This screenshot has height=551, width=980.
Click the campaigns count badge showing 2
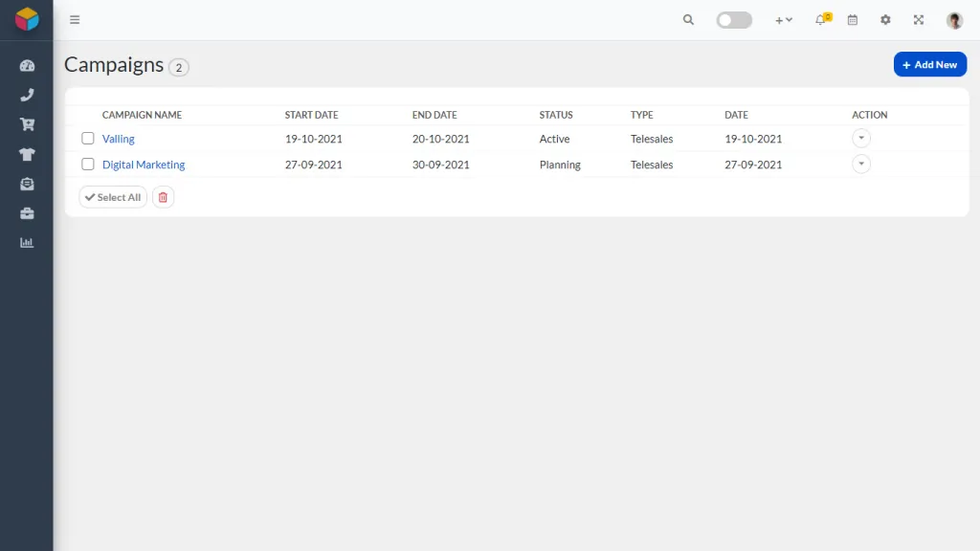click(179, 67)
